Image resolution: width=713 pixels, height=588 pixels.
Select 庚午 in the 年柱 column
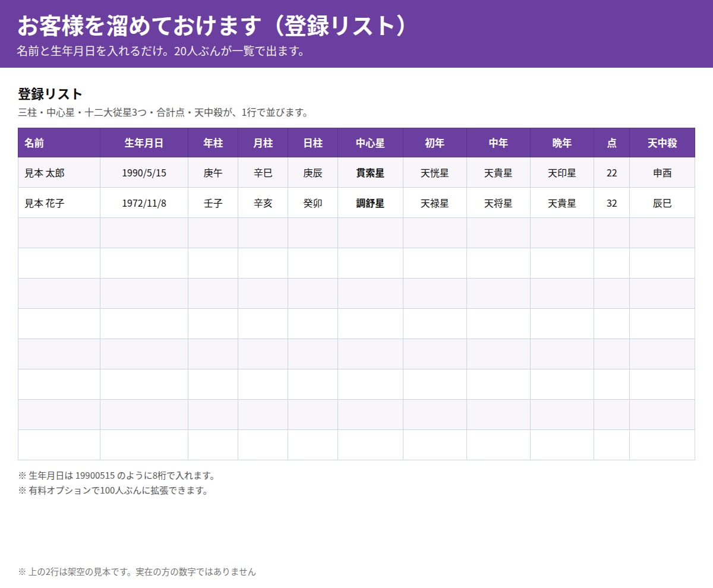coord(213,173)
